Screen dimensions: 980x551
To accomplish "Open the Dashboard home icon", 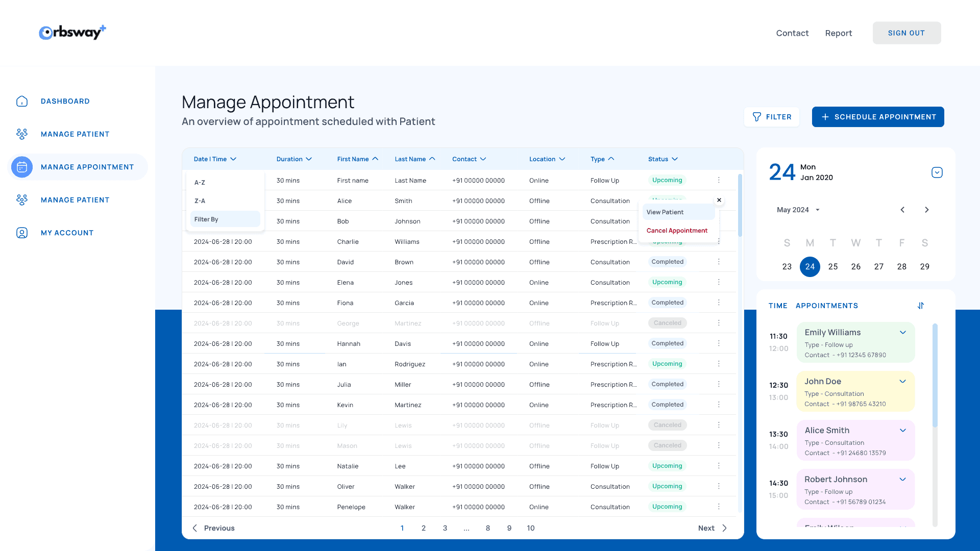I will pos(22,101).
